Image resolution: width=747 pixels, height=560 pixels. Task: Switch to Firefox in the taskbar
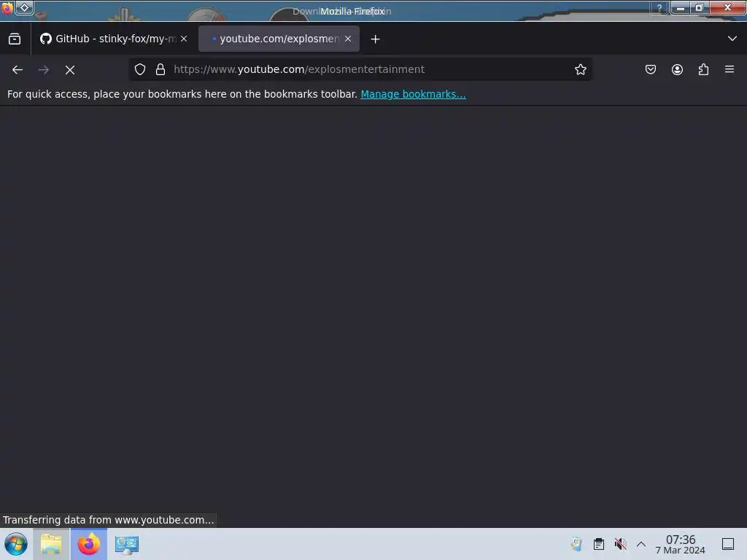pyautogui.click(x=89, y=544)
